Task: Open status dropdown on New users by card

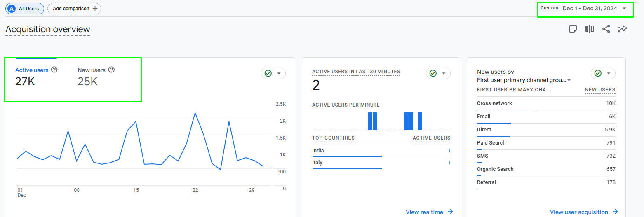Action: (x=603, y=73)
